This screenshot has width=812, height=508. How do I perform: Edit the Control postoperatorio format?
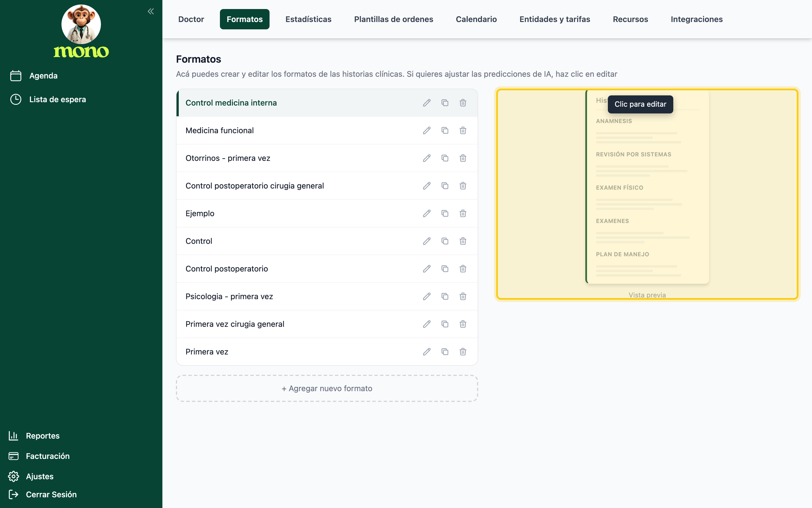(427, 269)
